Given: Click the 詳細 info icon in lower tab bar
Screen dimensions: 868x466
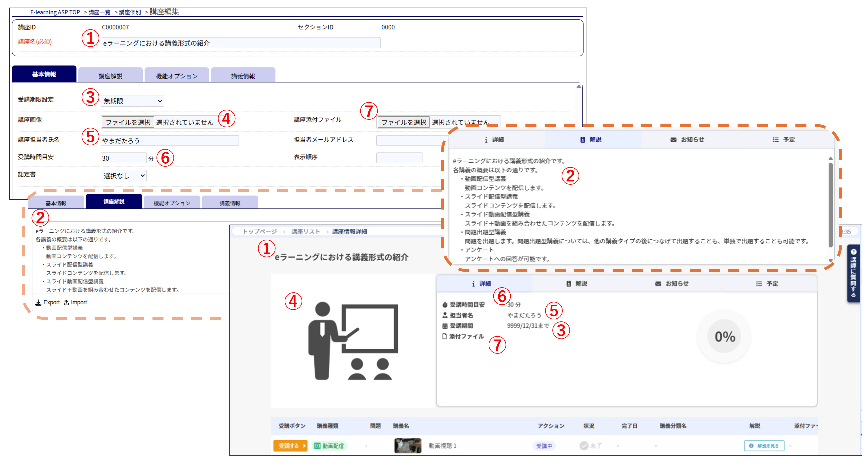Looking at the screenshot, I should click(473, 284).
